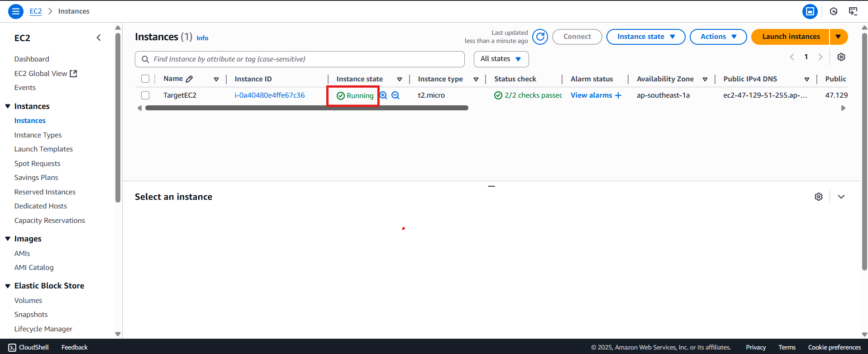Open the console panel icon in the top bar
The image size is (868, 354).
click(x=810, y=11)
